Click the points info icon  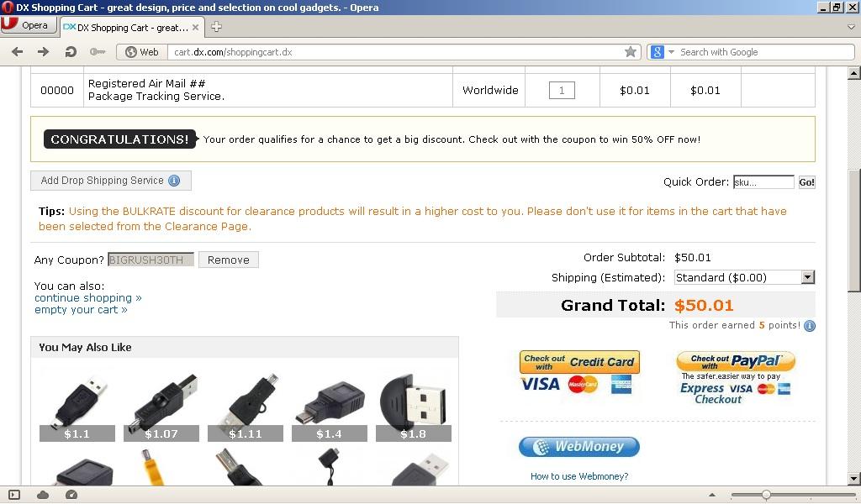tap(810, 326)
